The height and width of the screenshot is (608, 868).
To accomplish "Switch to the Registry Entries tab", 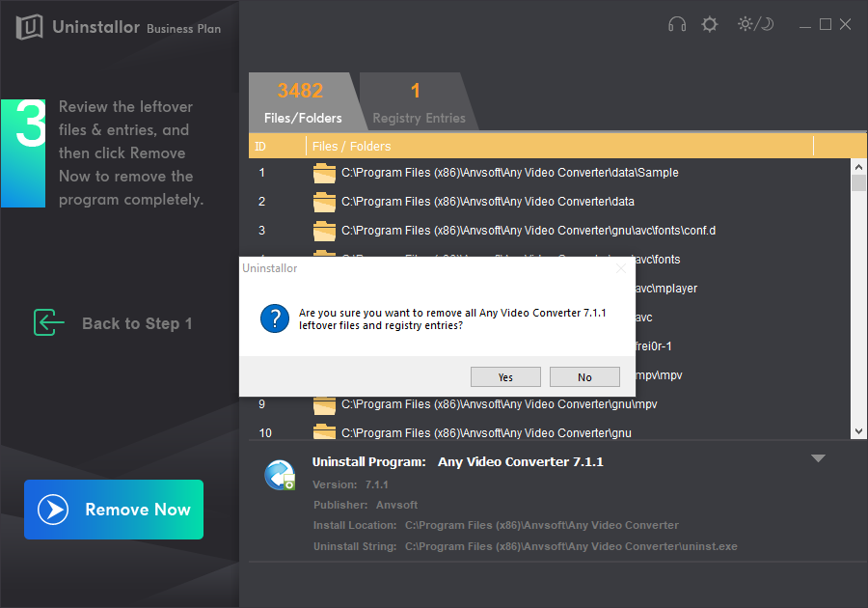I will [x=419, y=102].
